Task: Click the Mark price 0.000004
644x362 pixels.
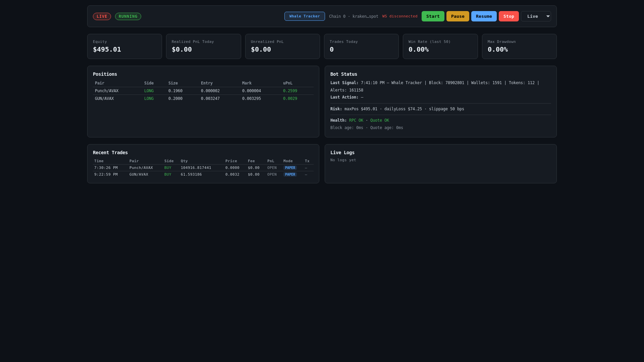Action: tap(252, 91)
